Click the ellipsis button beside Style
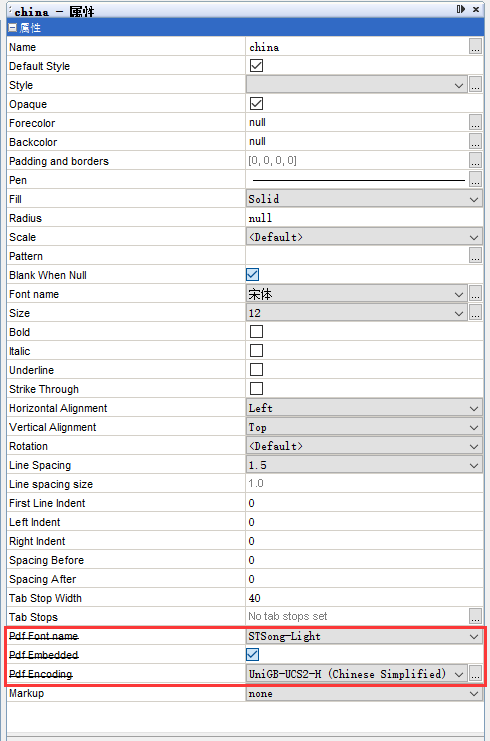 click(475, 85)
